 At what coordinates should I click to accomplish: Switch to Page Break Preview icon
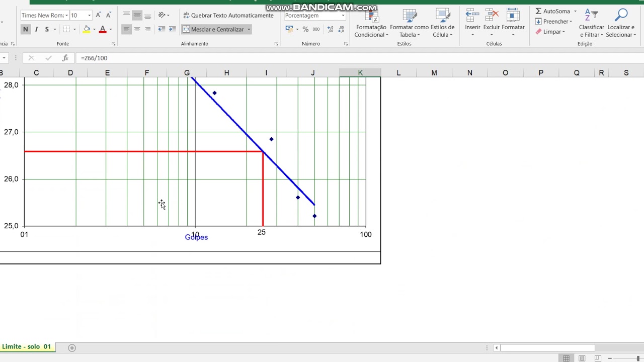tap(598, 358)
